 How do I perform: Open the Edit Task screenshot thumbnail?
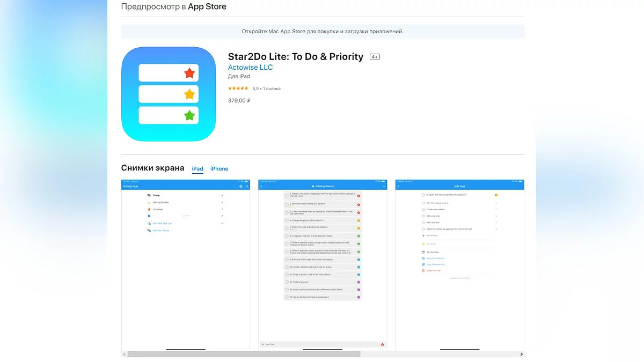pyautogui.click(x=460, y=265)
